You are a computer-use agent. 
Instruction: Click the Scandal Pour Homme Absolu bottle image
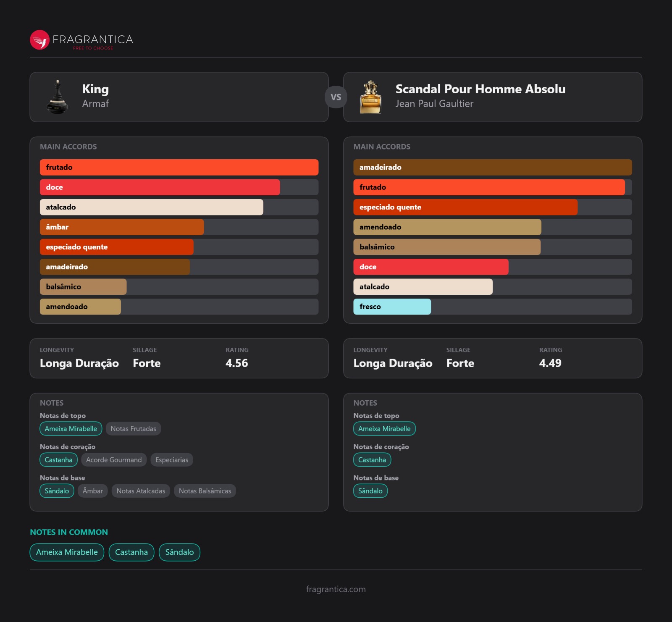click(370, 97)
